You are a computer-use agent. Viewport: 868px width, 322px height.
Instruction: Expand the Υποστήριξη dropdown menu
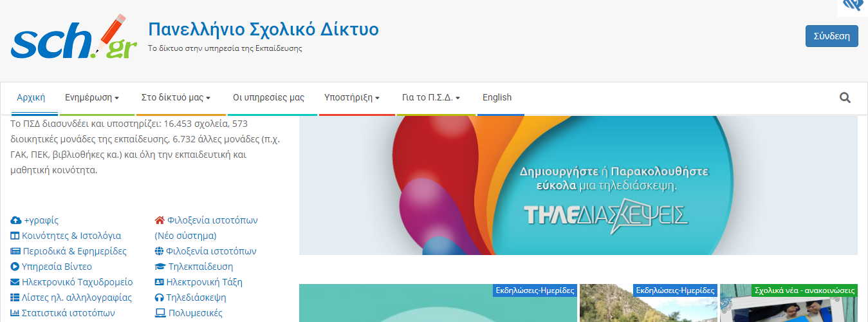click(x=351, y=98)
